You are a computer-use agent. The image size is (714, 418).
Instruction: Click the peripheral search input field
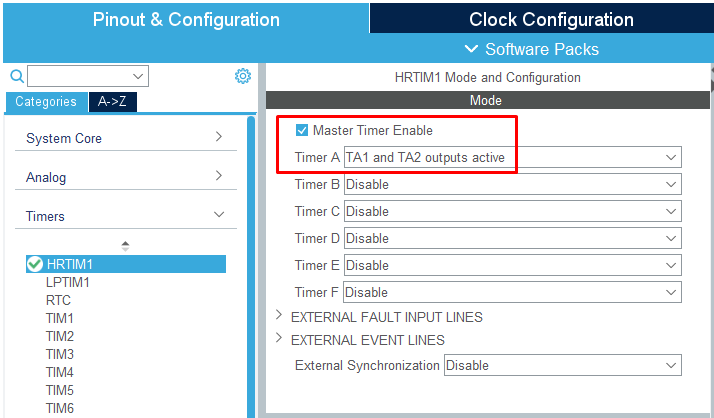[80, 76]
